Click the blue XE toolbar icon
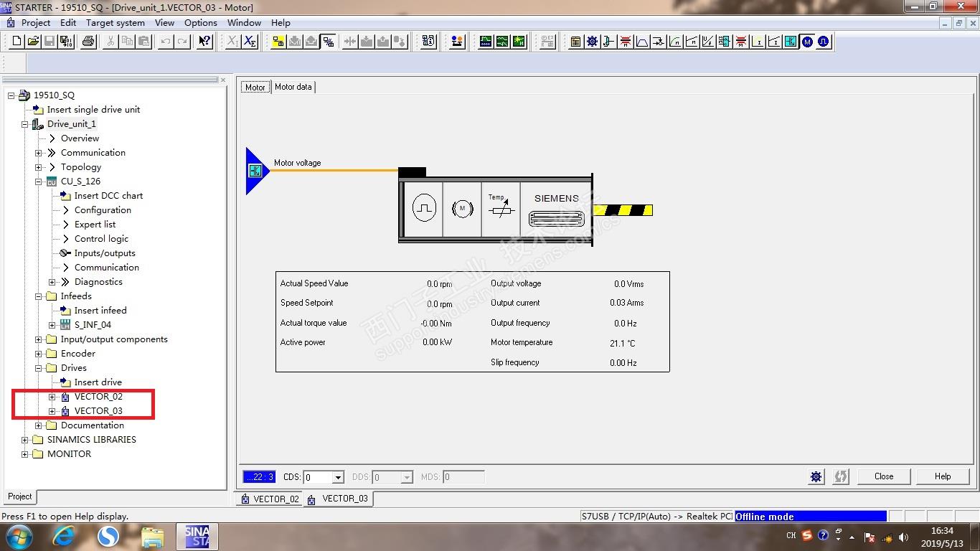The width and height of the screenshot is (980, 551). click(250, 42)
